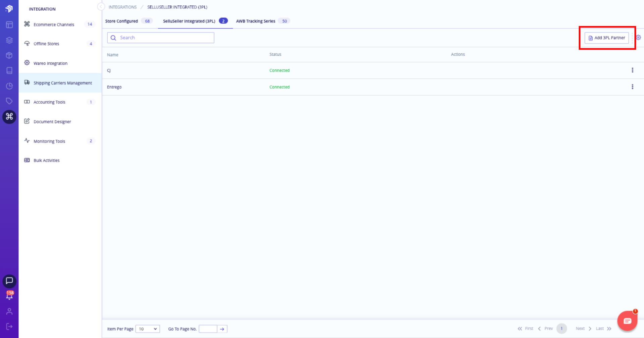Open the analytics pie chart sidebar icon
The height and width of the screenshot is (338, 644).
tap(9, 86)
